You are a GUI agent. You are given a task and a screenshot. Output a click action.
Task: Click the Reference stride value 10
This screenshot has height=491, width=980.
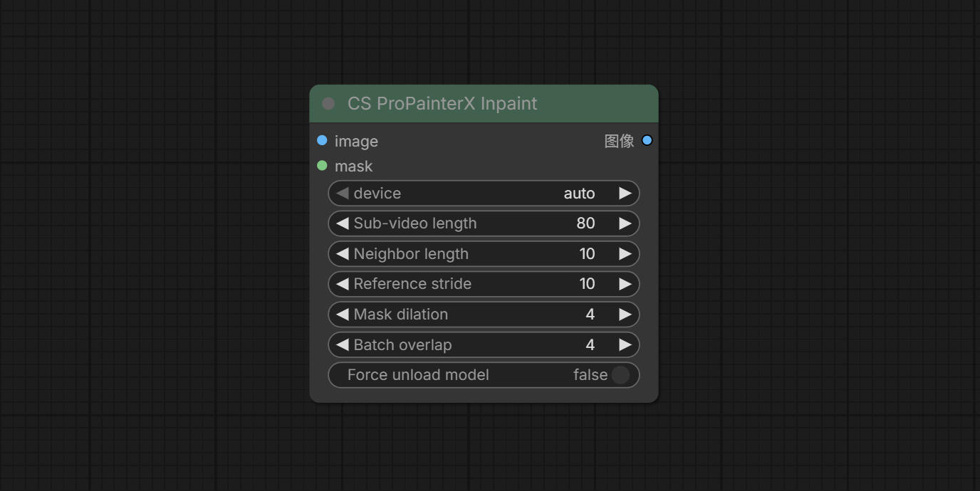tap(587, 284)
